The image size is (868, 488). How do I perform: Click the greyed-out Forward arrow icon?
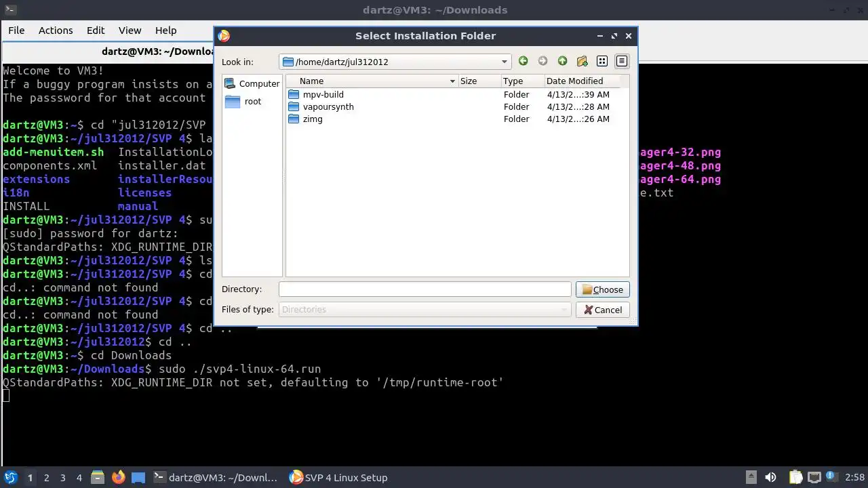[542, 61]
